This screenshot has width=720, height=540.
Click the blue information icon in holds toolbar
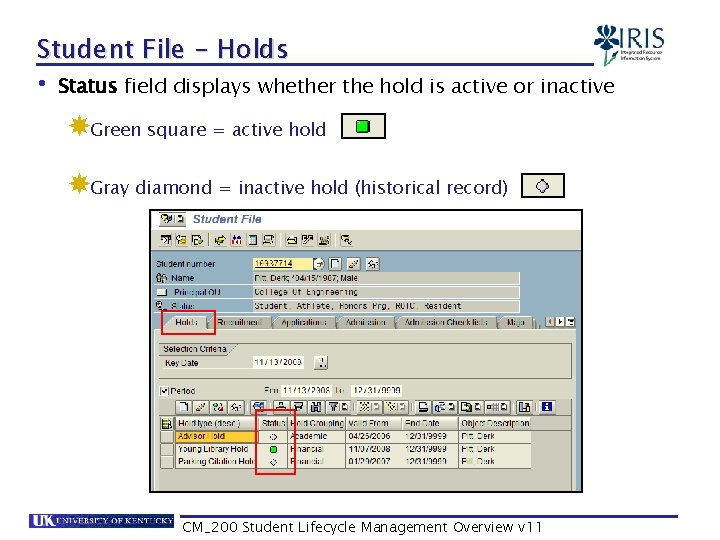point(546,407)
